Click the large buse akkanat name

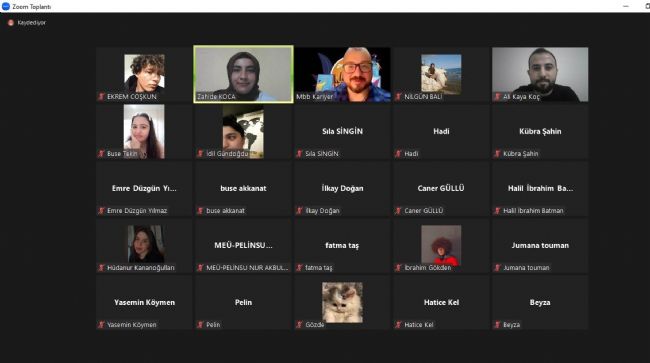coord(243,188)
